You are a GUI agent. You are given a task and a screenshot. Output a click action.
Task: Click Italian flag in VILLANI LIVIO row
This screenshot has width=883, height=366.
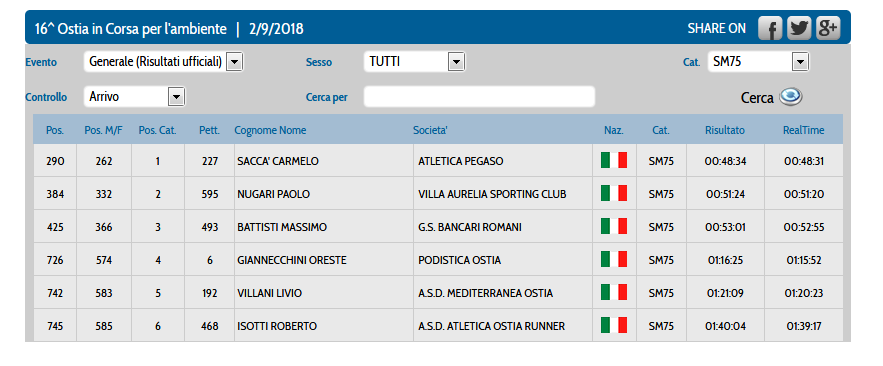[x=614, y=293]
